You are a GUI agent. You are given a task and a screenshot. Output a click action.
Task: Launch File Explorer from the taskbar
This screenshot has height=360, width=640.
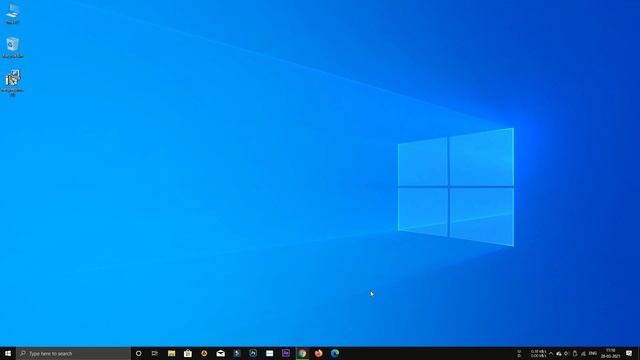pos(171,353)
